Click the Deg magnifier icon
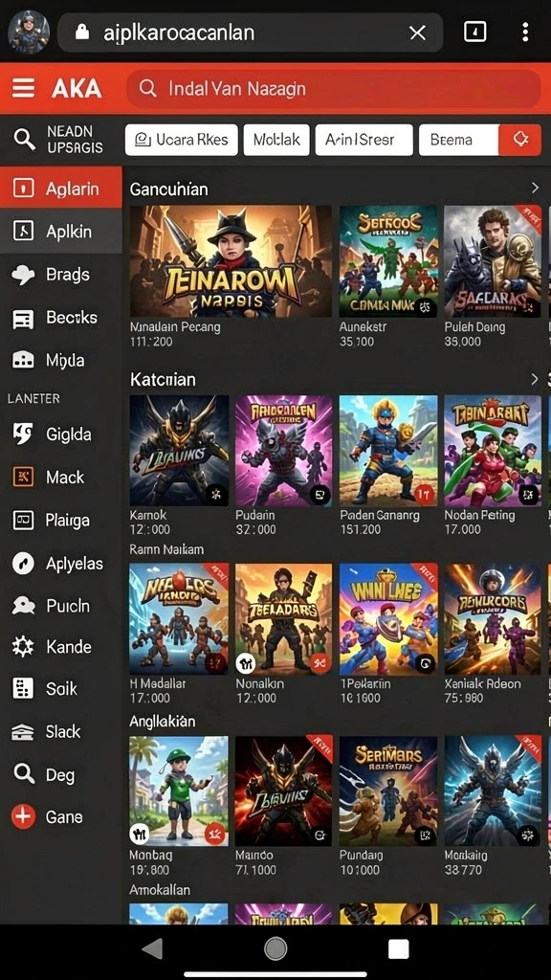The image size is (551, 980). (24, 774)
